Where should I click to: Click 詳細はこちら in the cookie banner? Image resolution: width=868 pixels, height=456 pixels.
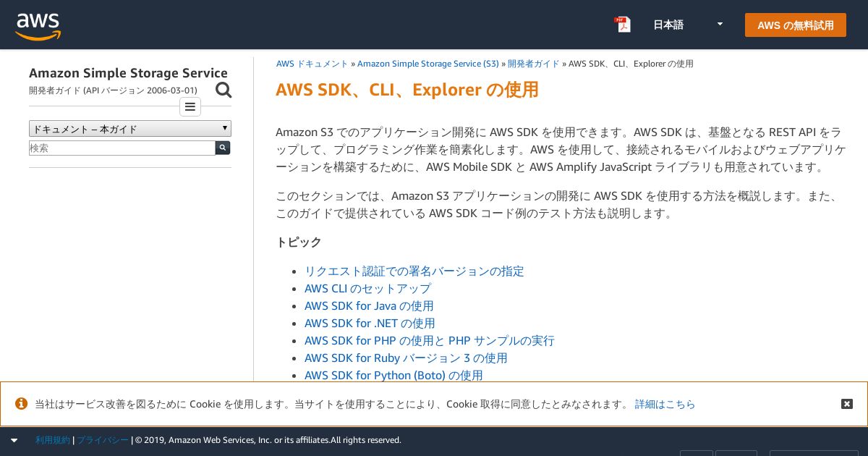click(x=665, y=404)
